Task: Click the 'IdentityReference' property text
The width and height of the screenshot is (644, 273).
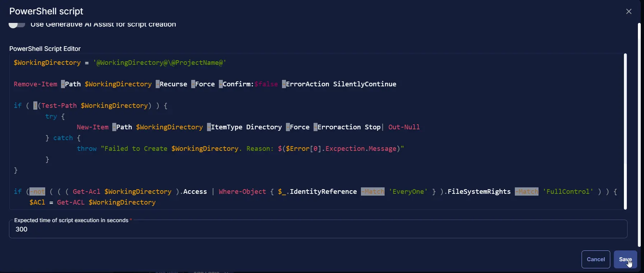Action: (x=323, y=192)
